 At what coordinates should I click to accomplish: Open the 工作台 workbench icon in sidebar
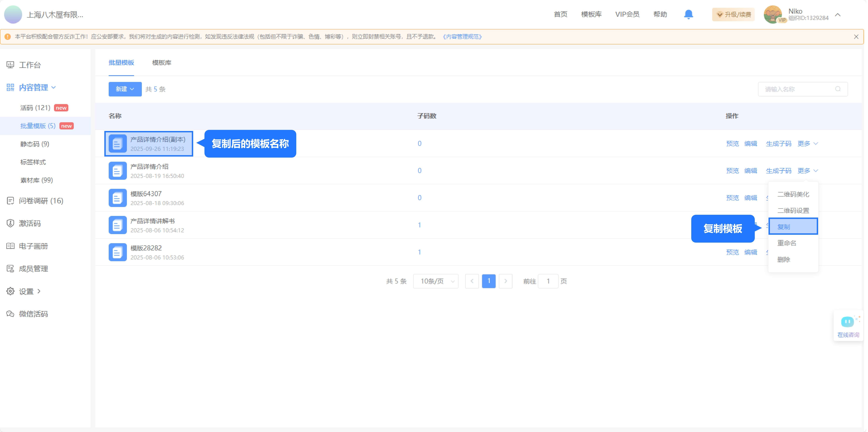coord(10,64)
